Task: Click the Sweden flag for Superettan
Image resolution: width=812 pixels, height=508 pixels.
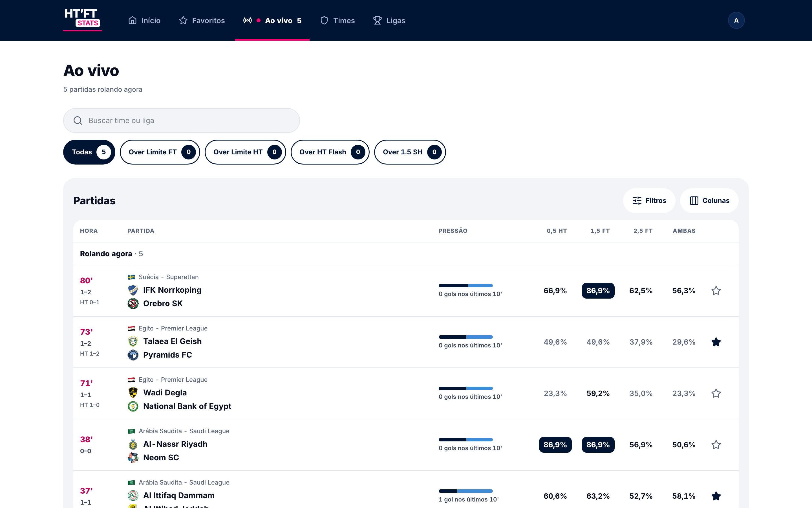Action: coord(131,277)
